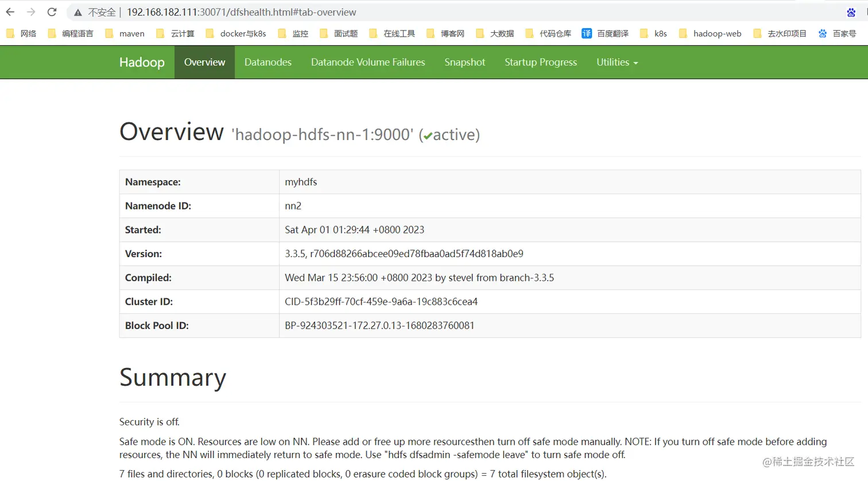Click the browser forward arrow
The image size is (868, 481).
click(31, 12)
